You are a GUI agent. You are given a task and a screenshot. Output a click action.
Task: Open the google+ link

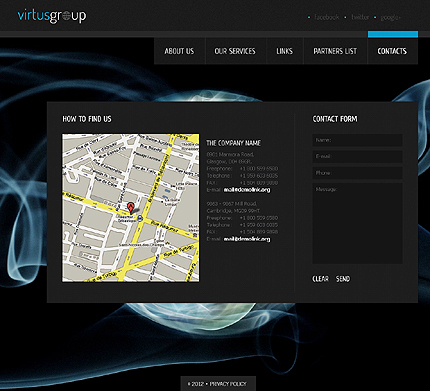pos(391,17)
